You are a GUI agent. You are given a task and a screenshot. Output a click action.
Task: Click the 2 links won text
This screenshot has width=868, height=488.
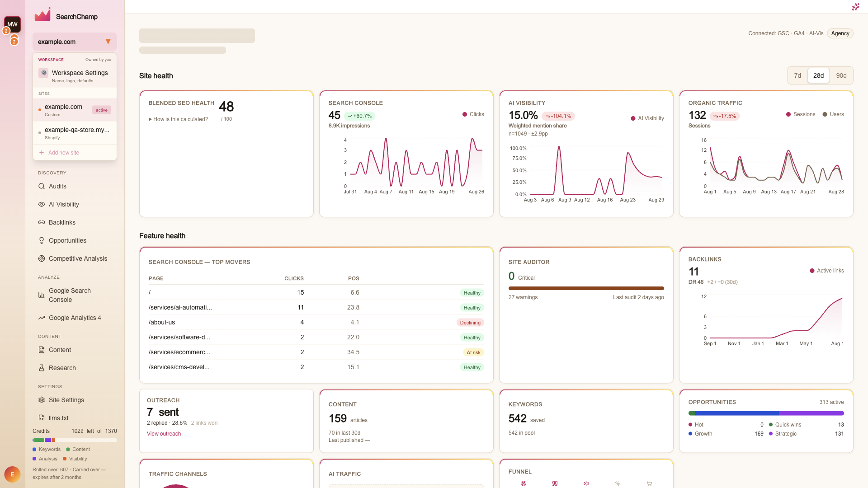(x=204, y=423)
